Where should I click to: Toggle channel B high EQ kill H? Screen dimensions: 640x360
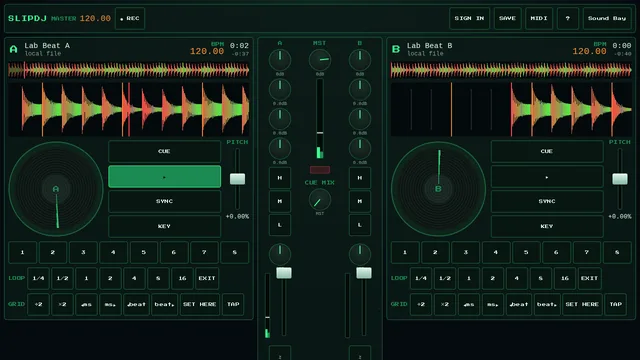[x=360, y=178]
